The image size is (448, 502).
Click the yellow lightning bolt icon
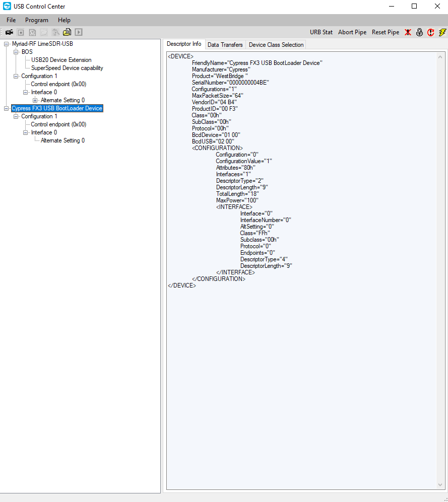point(442,32)
